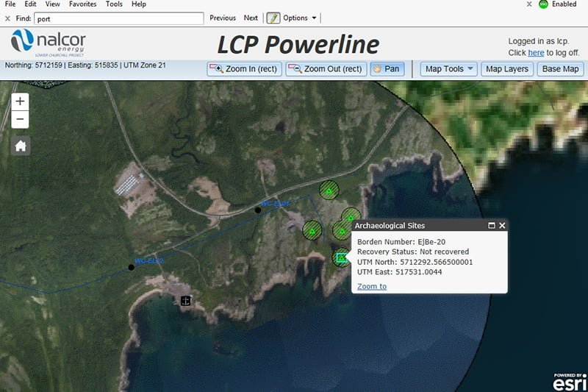Open the Map Tools dropdown
The height and width of the screenshot is (392, 588).
coord(448,69)
